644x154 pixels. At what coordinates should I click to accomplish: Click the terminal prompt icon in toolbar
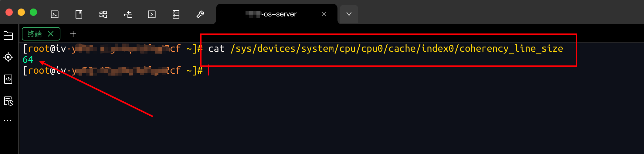55,14
